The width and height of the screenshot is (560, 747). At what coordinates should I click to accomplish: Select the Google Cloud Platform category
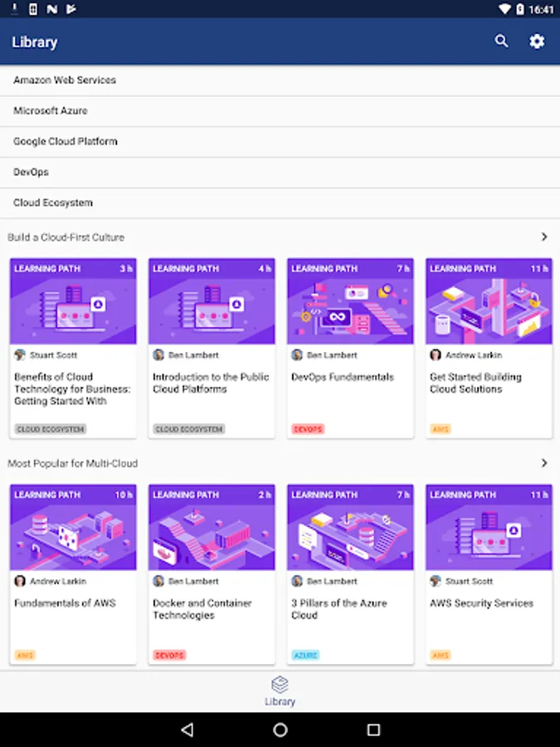280,141
